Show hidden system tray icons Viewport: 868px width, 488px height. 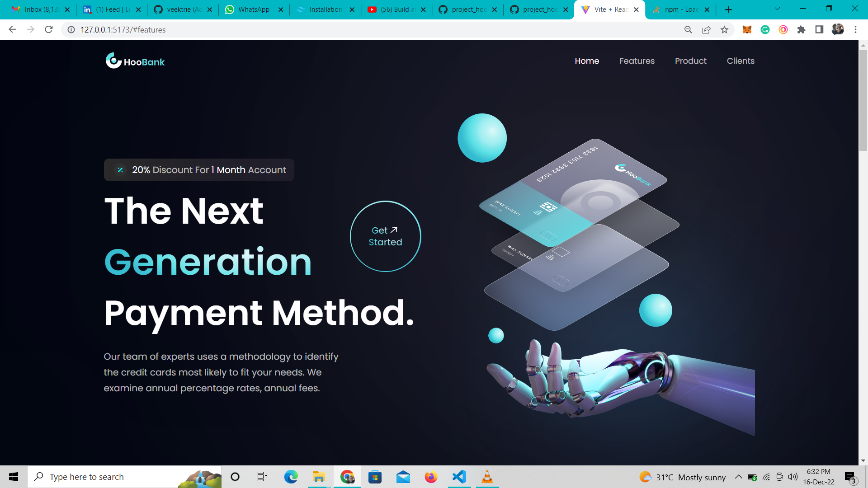pyautogui.click(x=738, y=477)
